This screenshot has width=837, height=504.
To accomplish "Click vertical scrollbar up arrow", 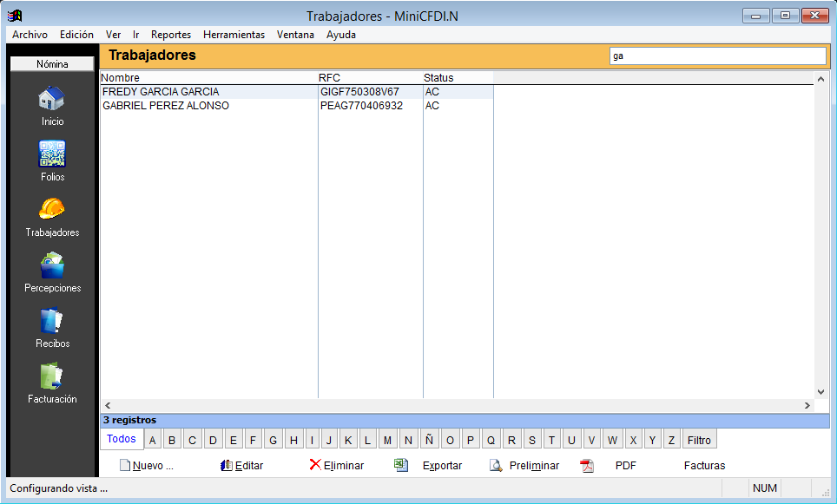I will [x=821, y=79].
